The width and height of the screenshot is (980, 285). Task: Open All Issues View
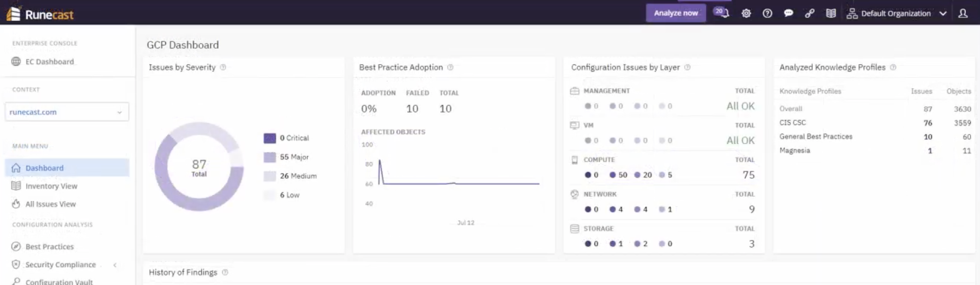(x=51, y=204)
